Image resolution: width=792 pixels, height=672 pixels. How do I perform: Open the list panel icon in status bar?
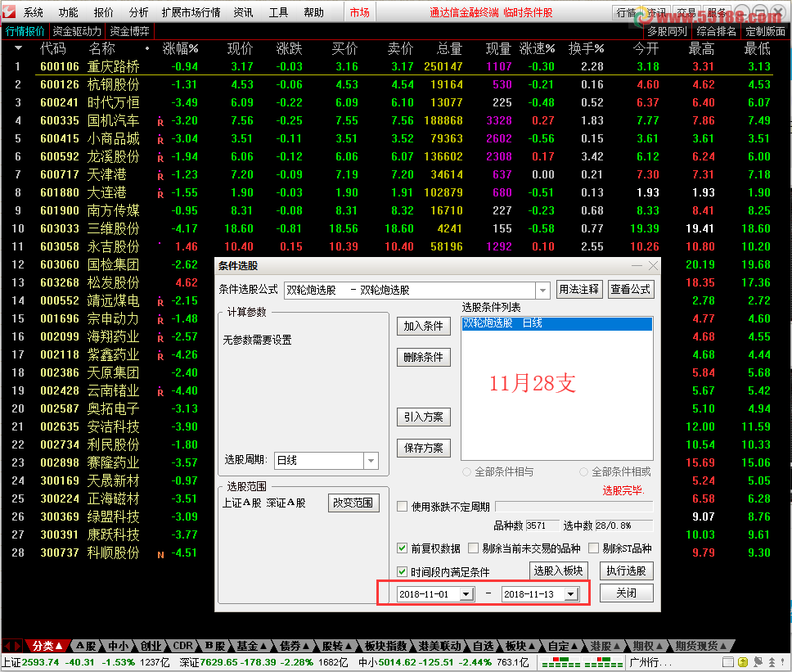(x=728, y=662)
